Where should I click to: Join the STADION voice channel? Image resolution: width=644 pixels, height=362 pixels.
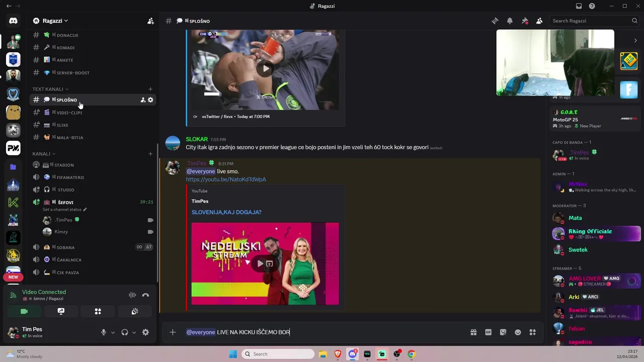[x=94, y=165]
